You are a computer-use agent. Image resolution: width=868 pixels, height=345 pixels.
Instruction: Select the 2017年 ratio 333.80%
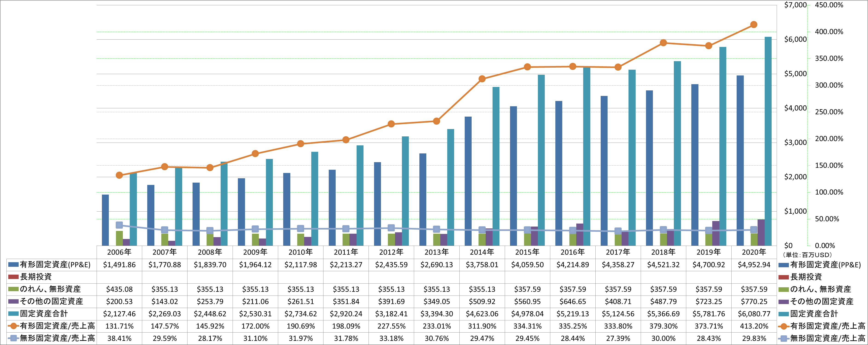[x=618, y=326]
